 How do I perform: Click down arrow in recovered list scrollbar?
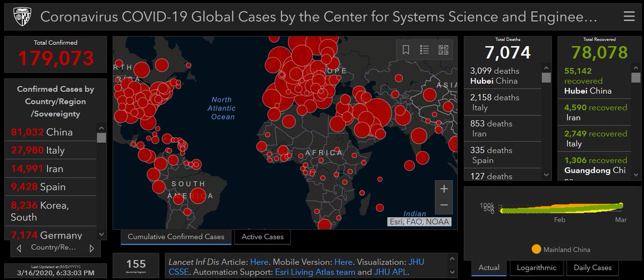click(x=636, y=175)
